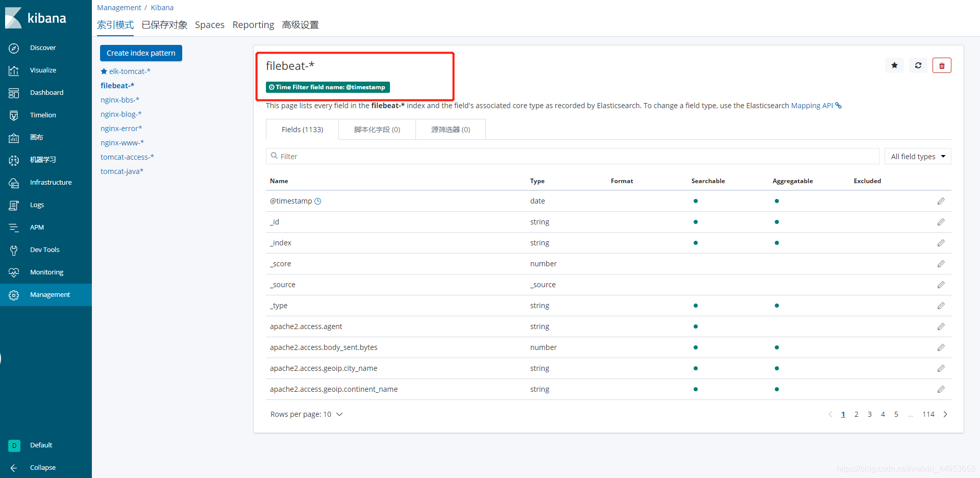Edit the apache2.access.body_sent.bytes field
Image resolution: width=980 pixels, height=478 pixels.
coord(941,348)
